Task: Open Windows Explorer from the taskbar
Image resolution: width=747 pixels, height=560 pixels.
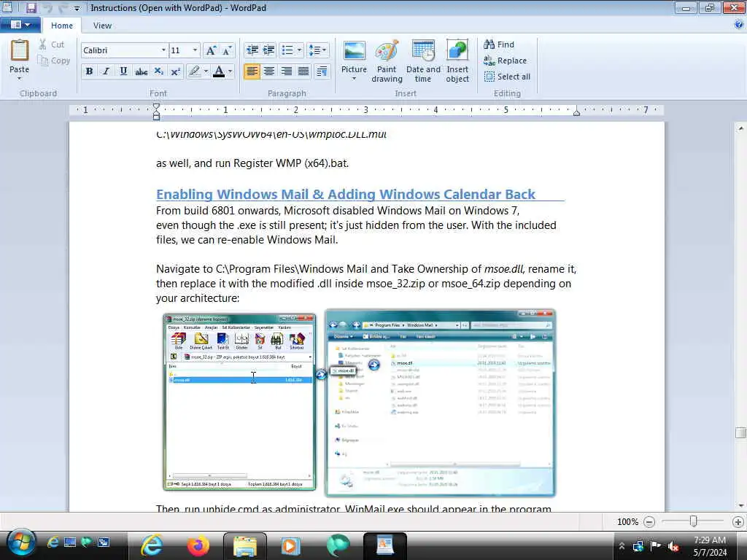Action: coord(245,545)
